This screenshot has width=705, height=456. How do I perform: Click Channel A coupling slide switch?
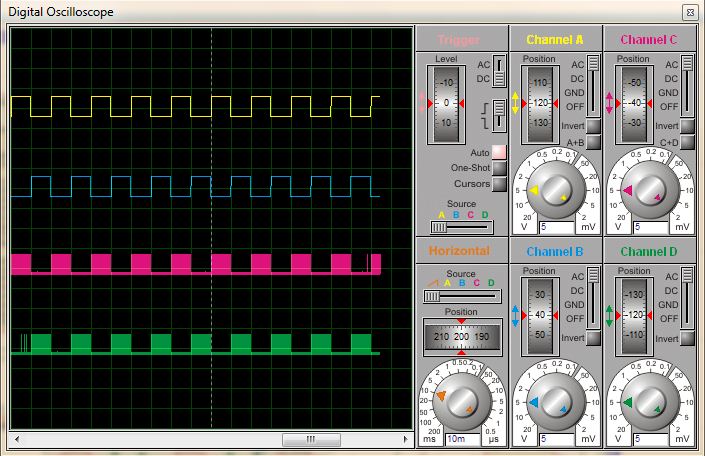593,85
